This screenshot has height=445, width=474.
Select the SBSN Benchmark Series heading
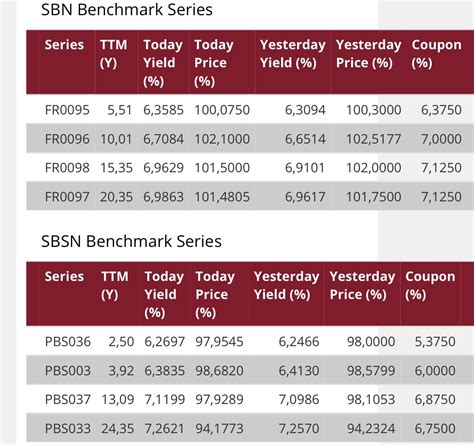(131, 241)
